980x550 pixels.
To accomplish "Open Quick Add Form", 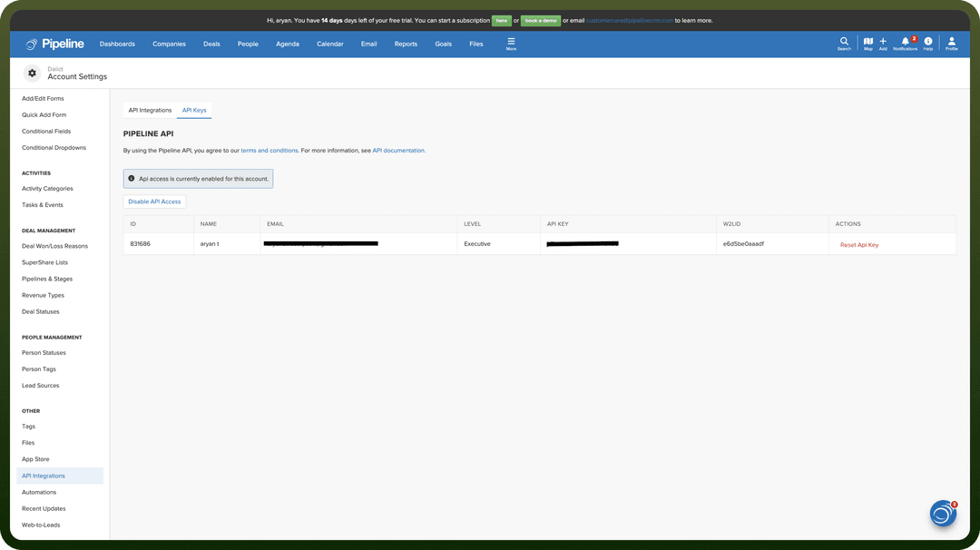I will tap(44, 115).
